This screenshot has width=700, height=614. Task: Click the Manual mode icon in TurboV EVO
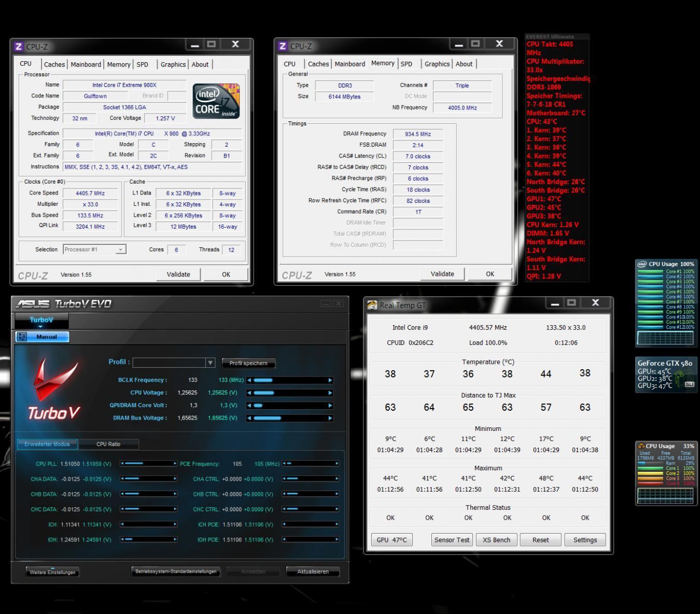[x=22, y=337]
